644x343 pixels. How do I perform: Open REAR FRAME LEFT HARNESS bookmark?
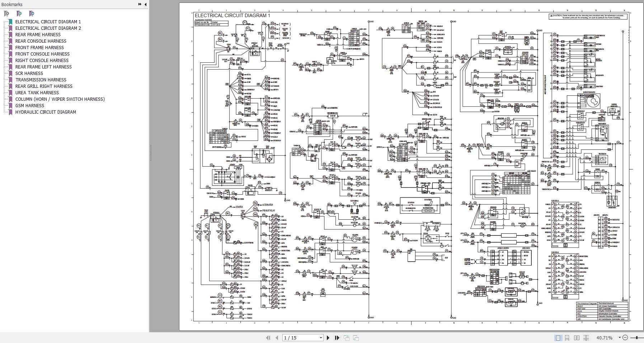coord(43,67)
